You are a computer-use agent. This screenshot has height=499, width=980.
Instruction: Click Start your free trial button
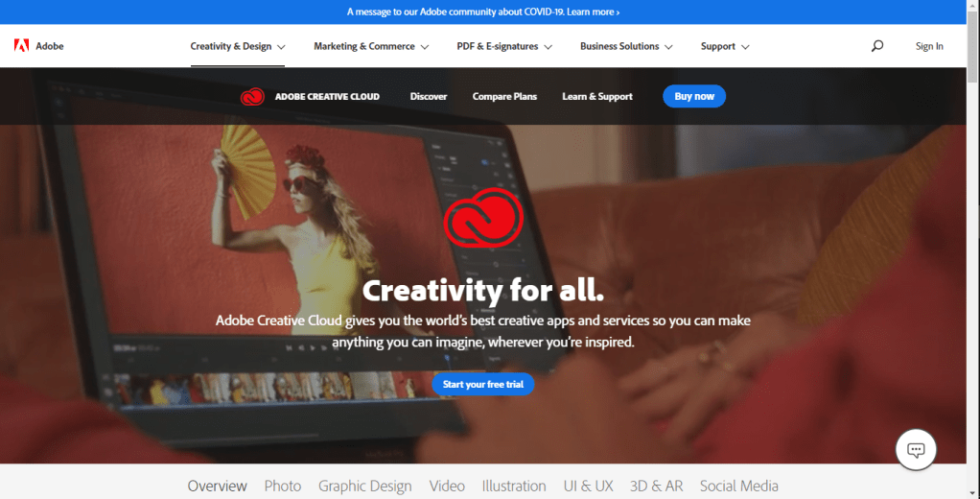(482, 384)
